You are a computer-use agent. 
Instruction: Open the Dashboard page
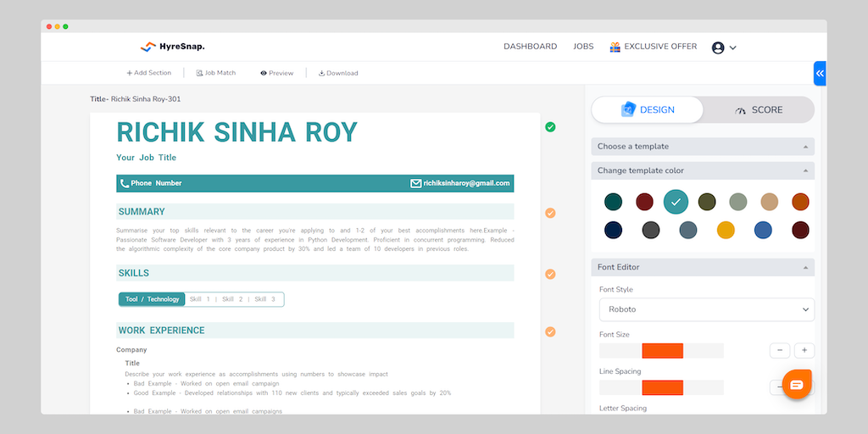(531, 47)
